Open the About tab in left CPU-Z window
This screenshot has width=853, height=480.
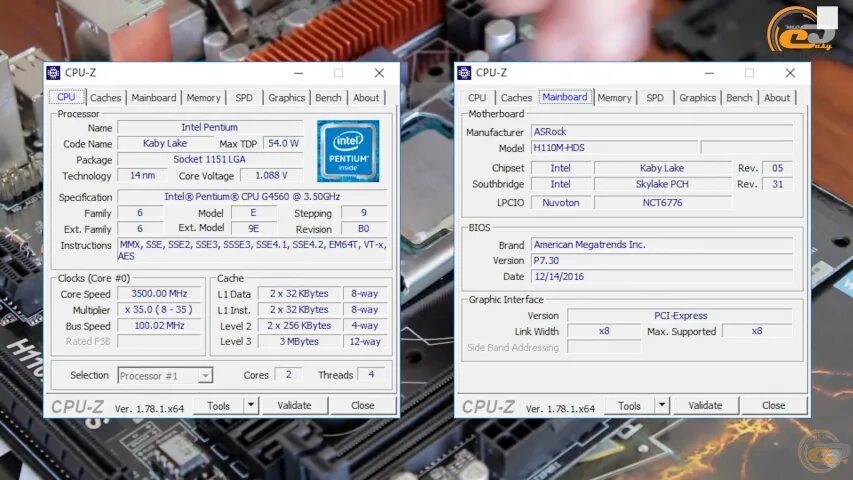click(366, 97)
